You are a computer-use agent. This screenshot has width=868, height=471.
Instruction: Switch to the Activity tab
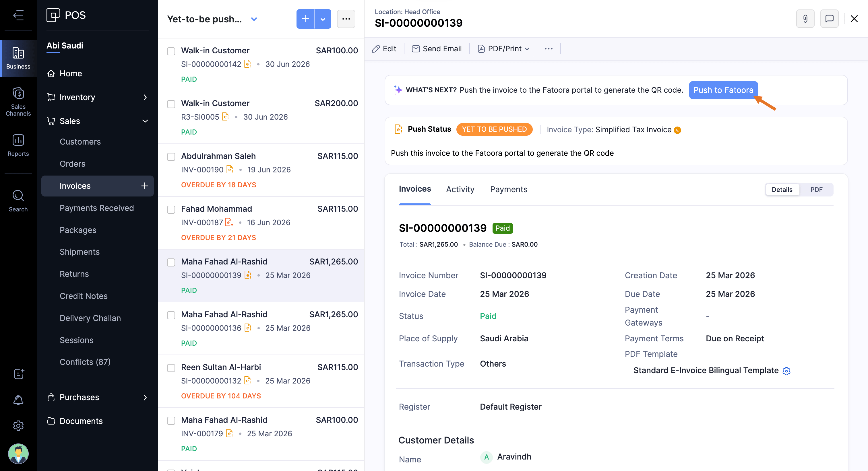pos(460,190)
